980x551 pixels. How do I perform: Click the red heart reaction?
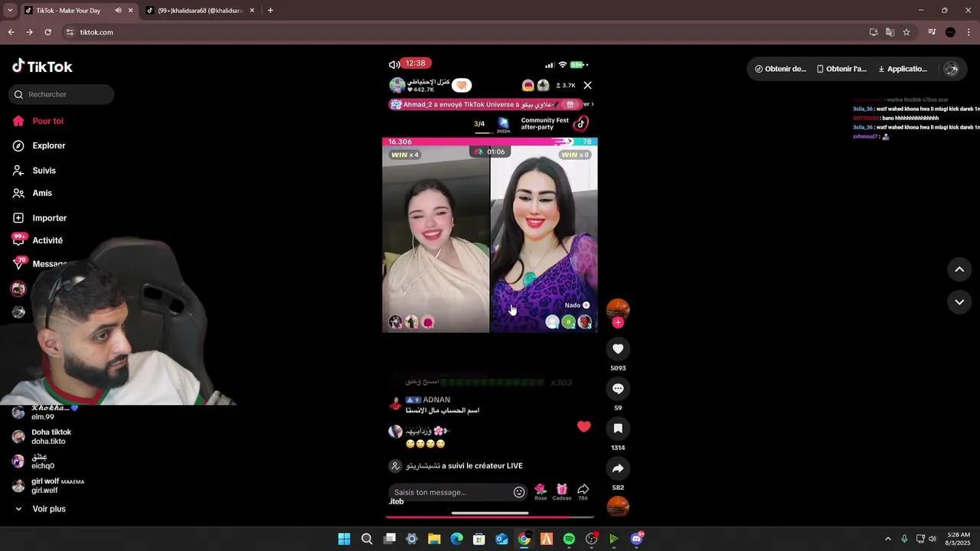pyautogui.click(x=584, y=427)
